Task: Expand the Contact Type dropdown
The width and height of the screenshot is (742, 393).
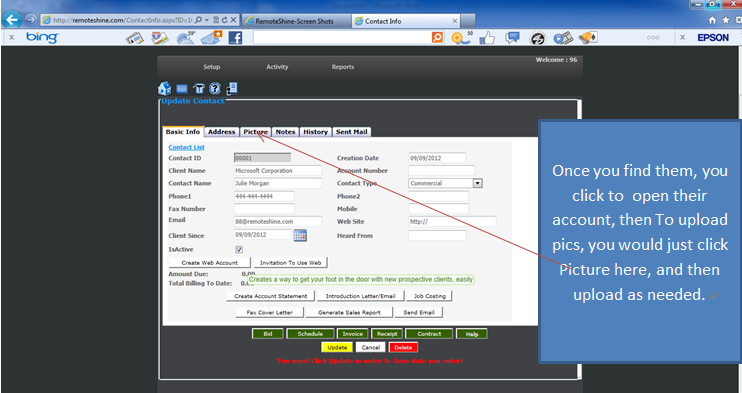Action: (477, 183)
